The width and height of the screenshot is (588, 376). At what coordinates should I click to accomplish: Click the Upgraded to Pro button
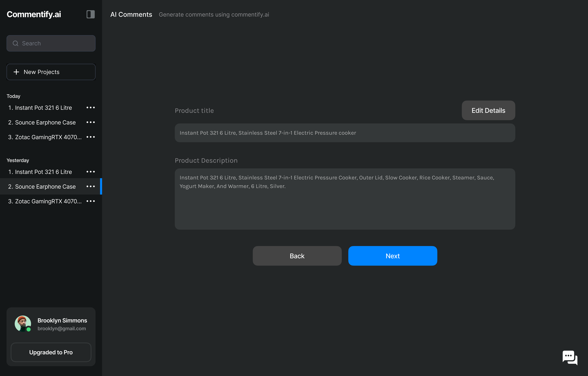tap(51, 352)
